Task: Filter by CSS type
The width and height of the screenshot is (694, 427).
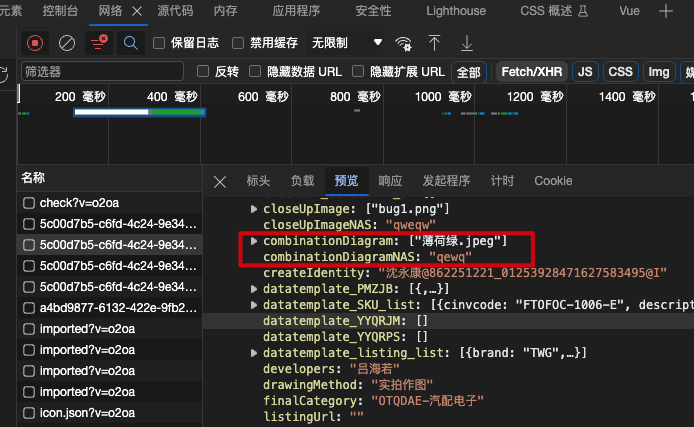Action: click(621, 72)
